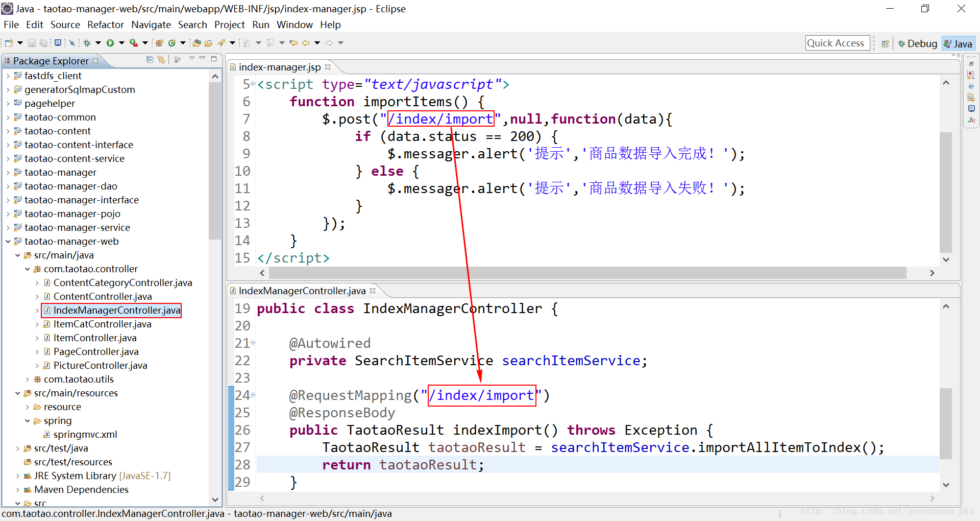Open the Run configurations dropdown arrow

point(121,43)
